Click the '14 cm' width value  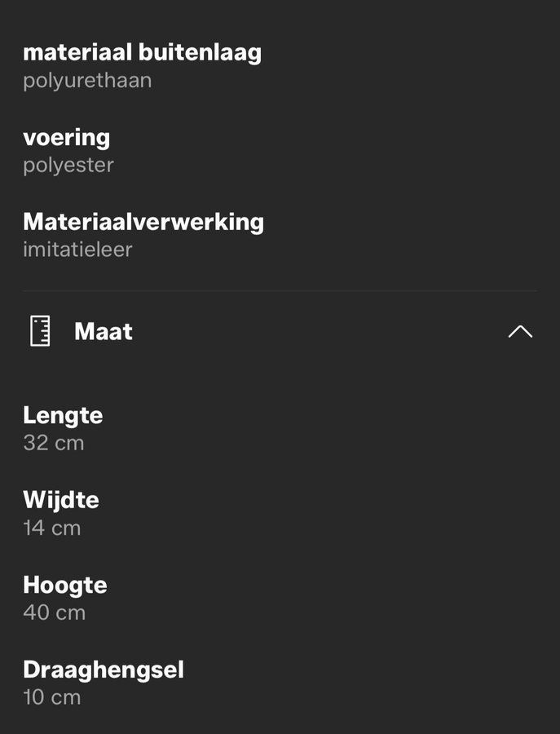(52, 528)
